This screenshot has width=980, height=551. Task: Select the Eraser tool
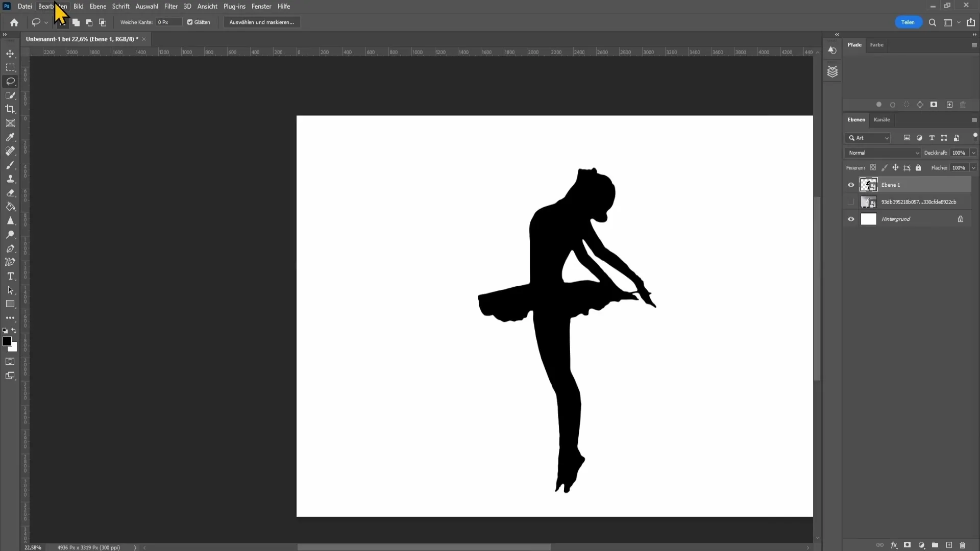tap(10, 193)
